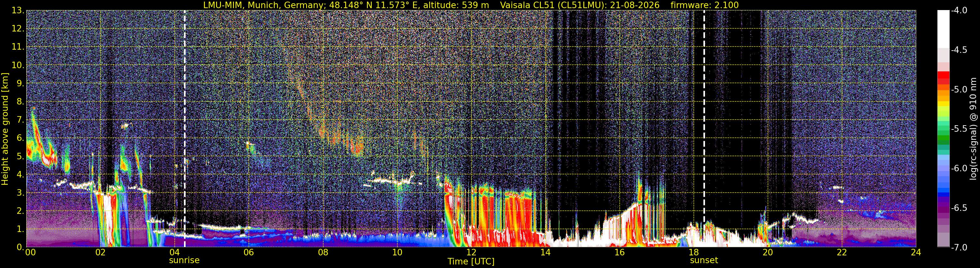The width and height of the screenshot is (980, 268).
Task: Click the white dashed sunset marker line
Action: pyautogui.click(x=704, y=129)
